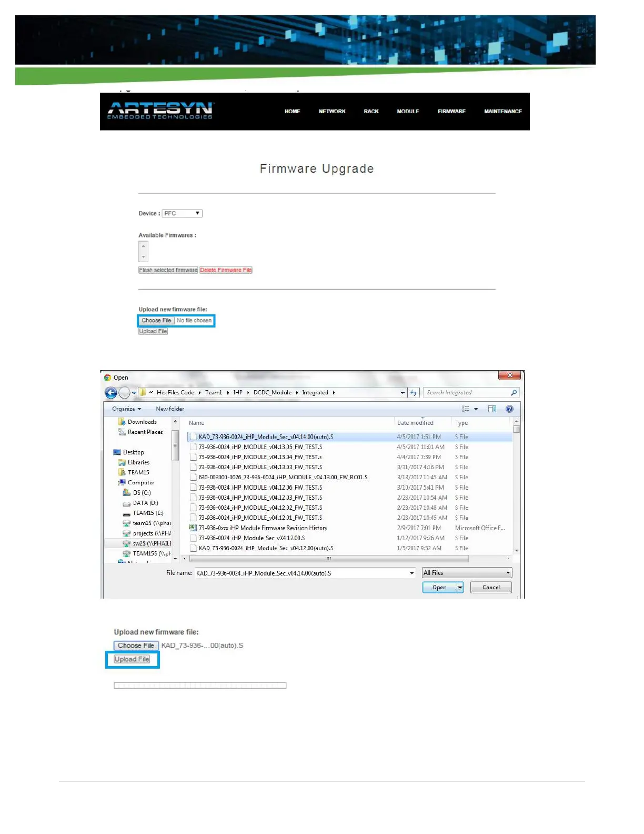Click the change view icon

click(x=466, y=409)
